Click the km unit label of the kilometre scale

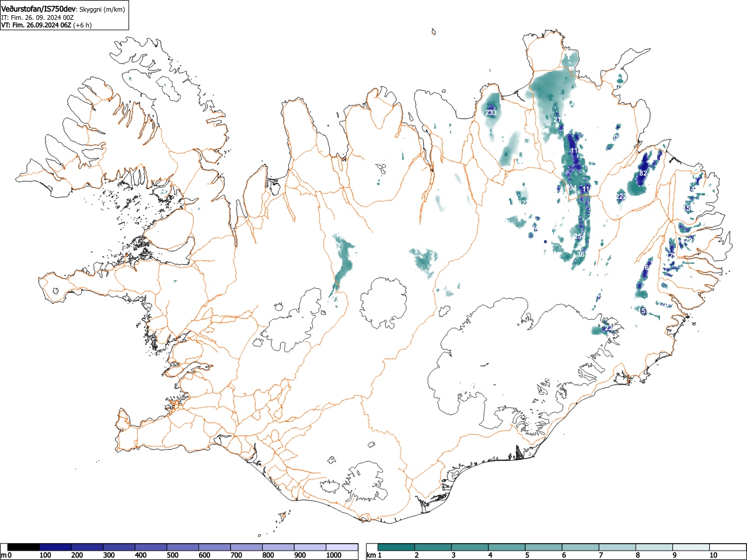(371, 555)
